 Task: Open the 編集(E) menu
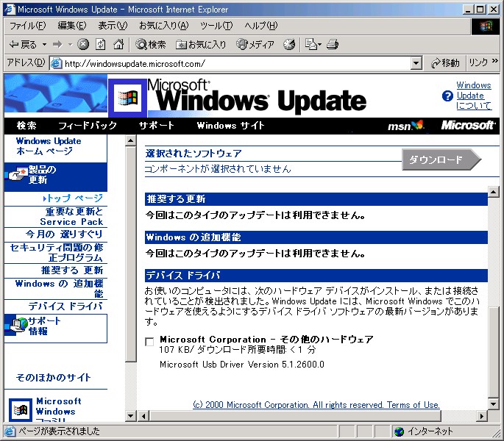(72, 26)
